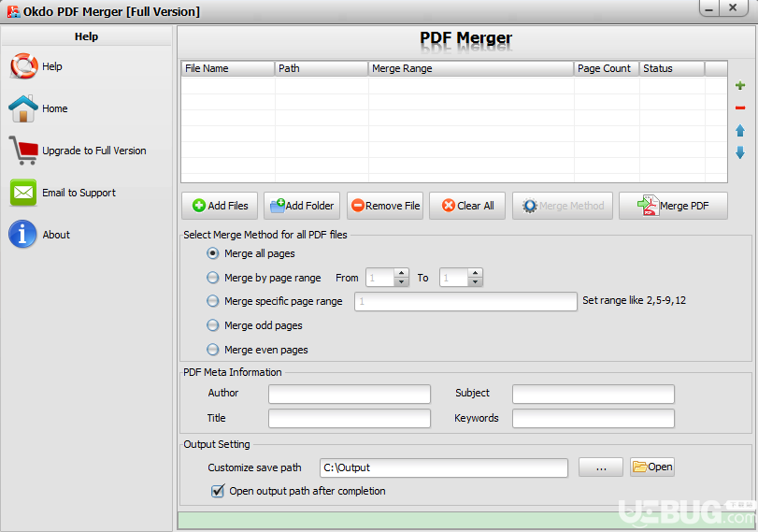Click the shopping cart upgrade icon
Viewport: 758px width, 532px height.
[23, 150]
